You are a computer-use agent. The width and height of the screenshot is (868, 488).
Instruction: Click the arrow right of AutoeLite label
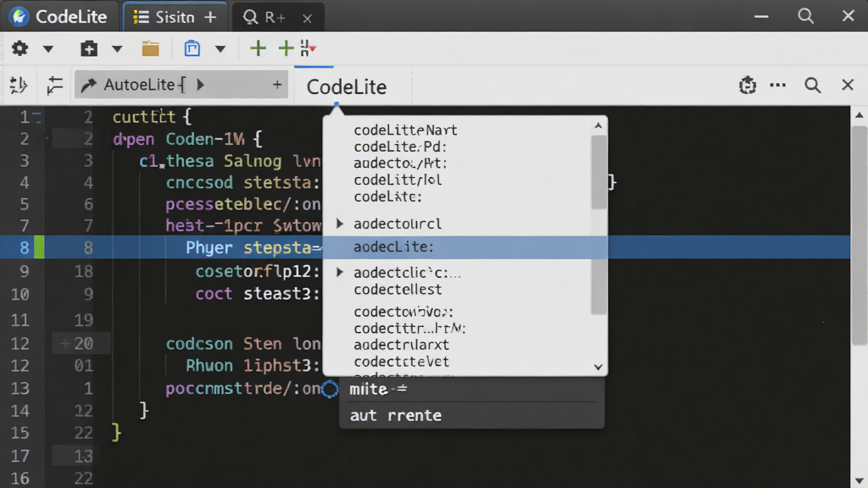coord(200,85)
